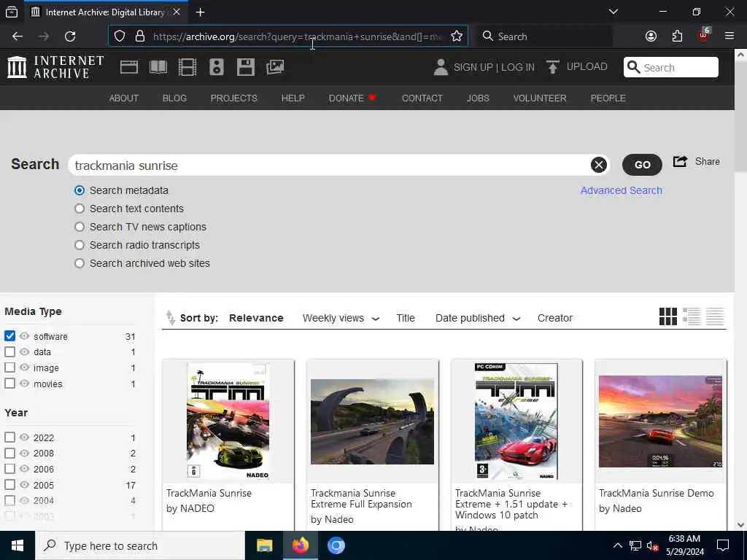Switch to tile grid view

668,316
